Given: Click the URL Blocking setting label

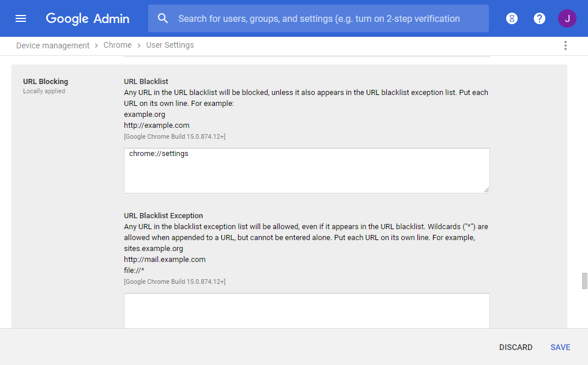Looking at the screenshot, I should point(46,82).
